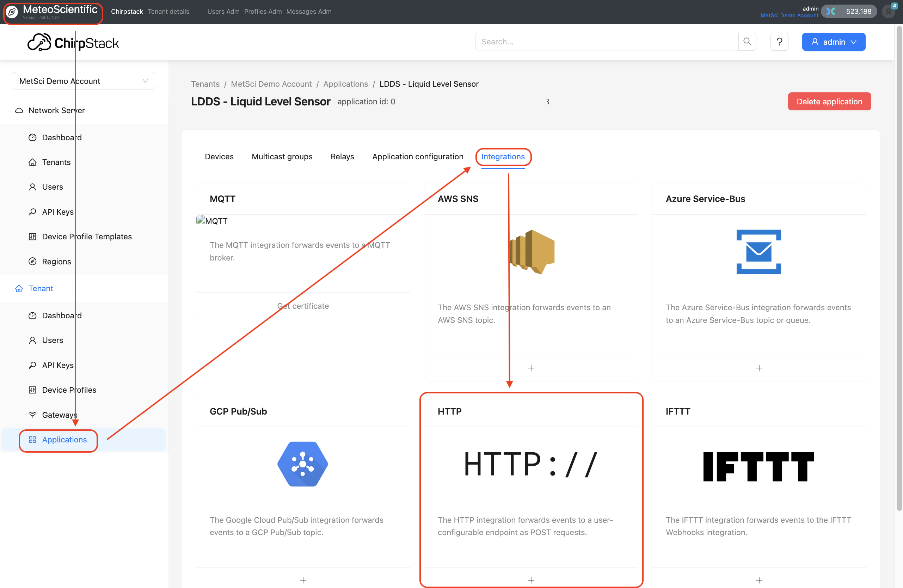Viewport: 903px width, 588px height.
Task: Click the AWS SNS logo image
Action: tap(532, 252)
